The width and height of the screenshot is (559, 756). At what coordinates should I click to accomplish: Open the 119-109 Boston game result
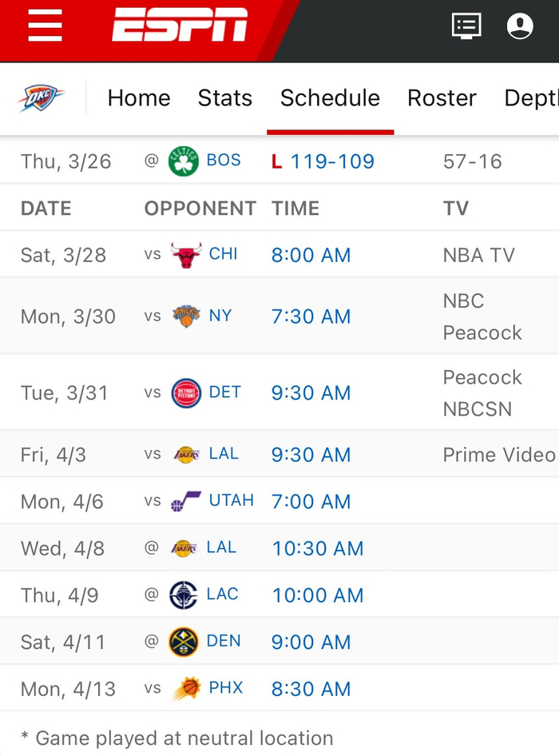click(x=332, y=161)
